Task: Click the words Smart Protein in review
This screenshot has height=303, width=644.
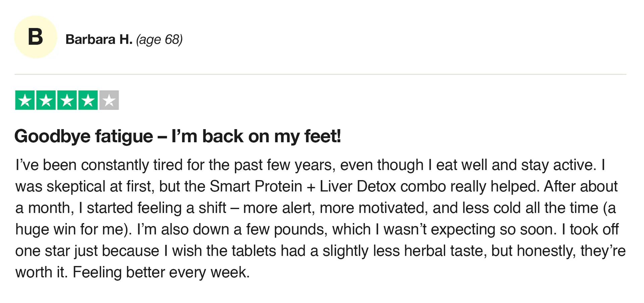Action: pos(256,186)
